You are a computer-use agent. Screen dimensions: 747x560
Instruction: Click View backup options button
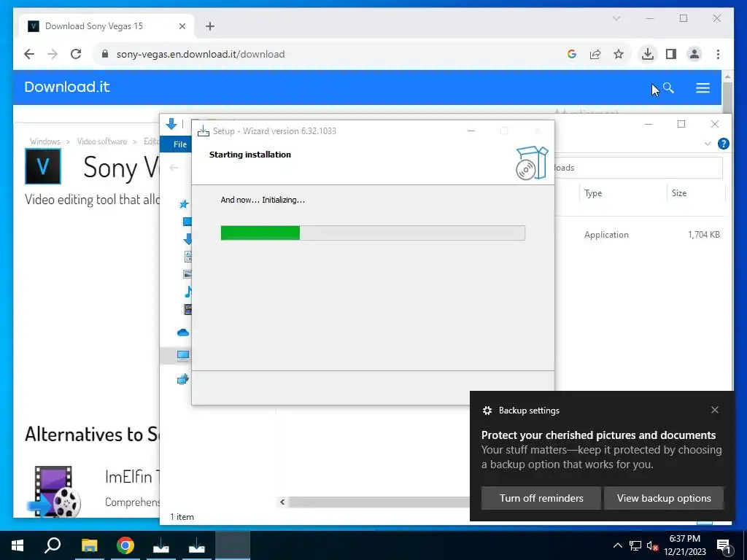664,498
